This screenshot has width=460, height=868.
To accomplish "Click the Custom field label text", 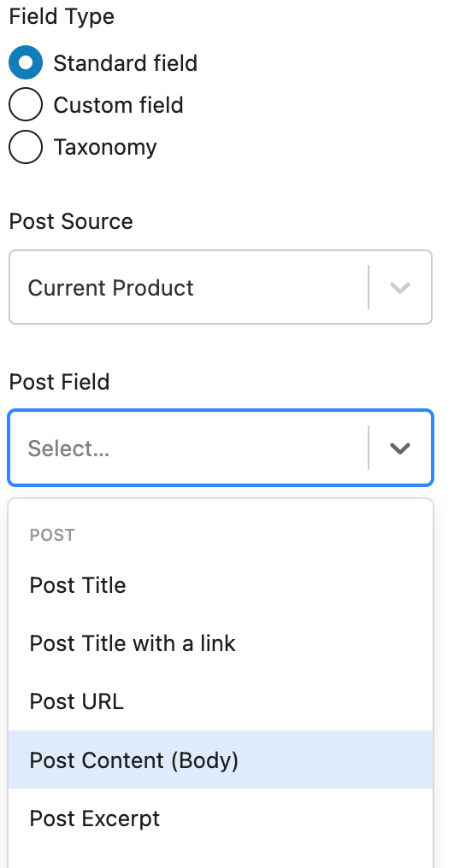I will (x=118, y=105).
